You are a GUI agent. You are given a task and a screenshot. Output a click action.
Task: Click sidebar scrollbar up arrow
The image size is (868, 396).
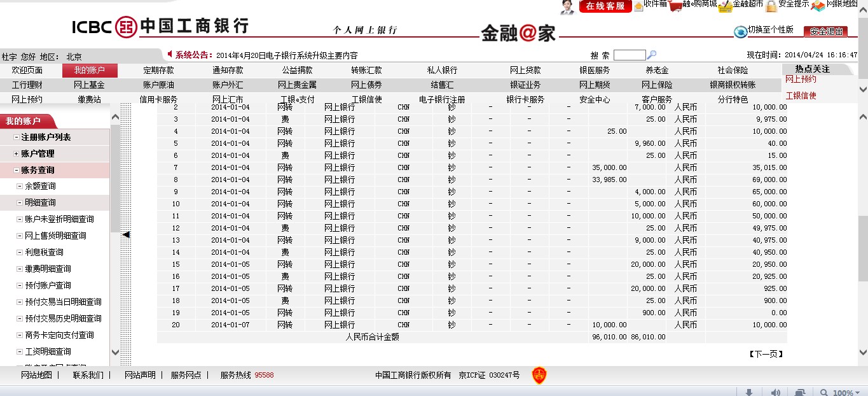[x=115, y=117]
